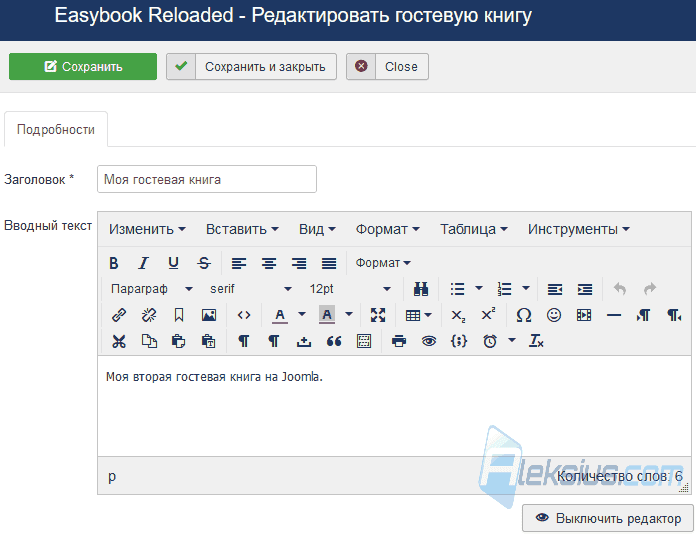696x536 pixels.
Task: Open the Вставить menu
Action: pos(242,229)
